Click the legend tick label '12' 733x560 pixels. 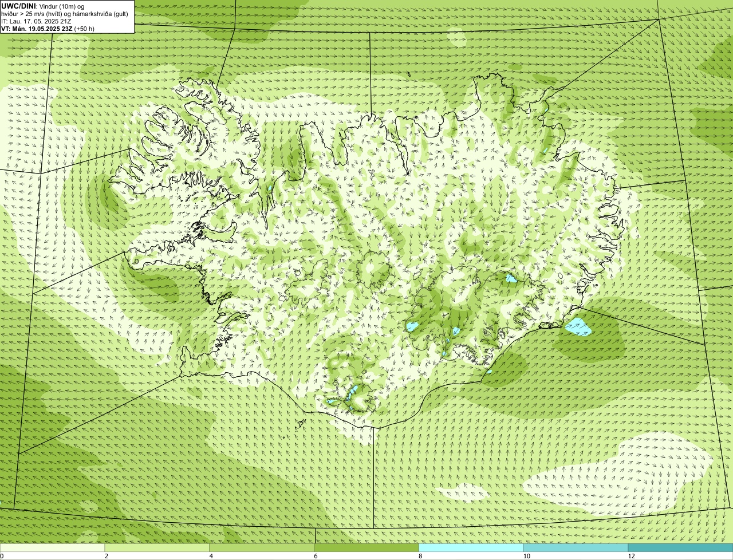click(631, 556)
